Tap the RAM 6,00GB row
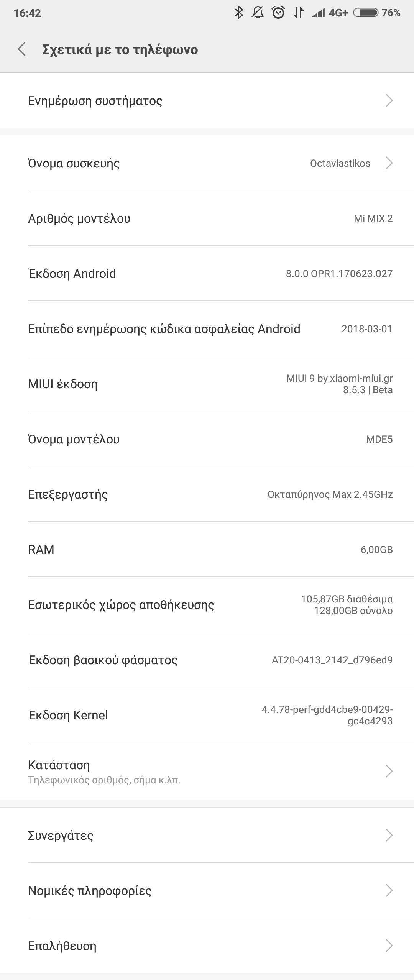The height and width of the screenshot is (980, 414). tap(207, 550)
